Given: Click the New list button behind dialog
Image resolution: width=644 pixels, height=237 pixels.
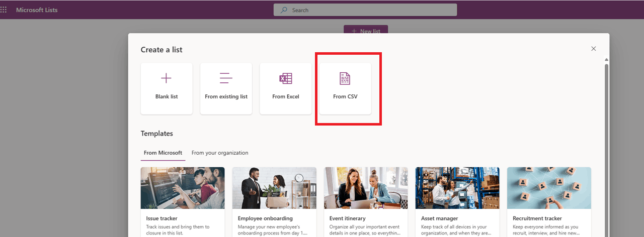Looking at the screenshot, I should click(366, 30).
